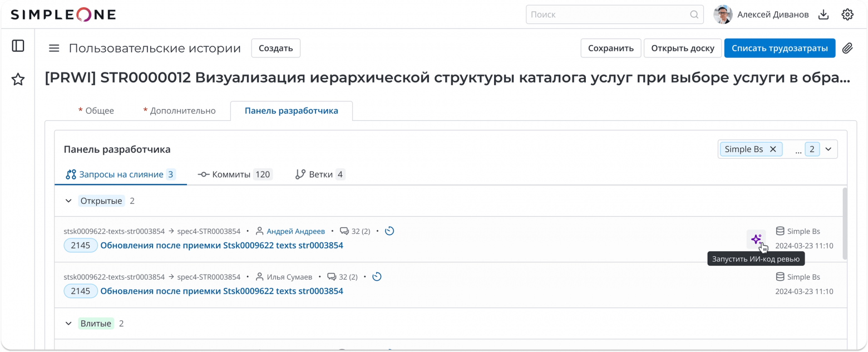Click Списать трудозатраты button
This screenshot has height=352, width=868.
[779, 48]
